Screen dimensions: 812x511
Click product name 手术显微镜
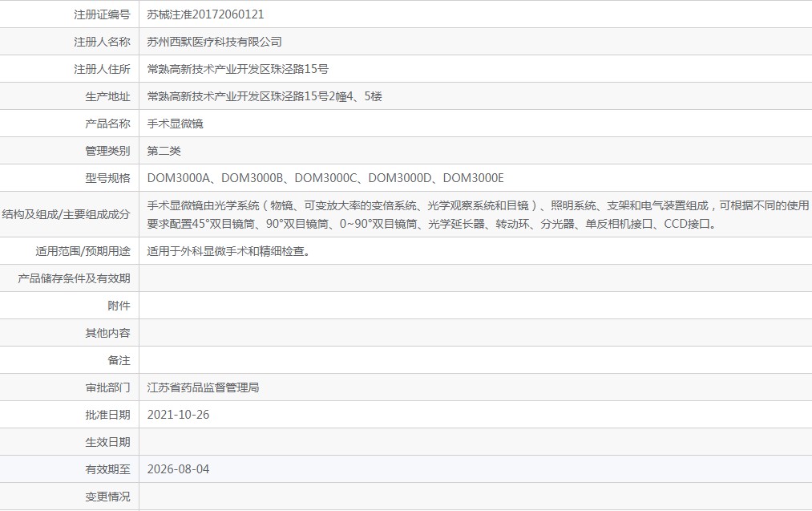tap(175, 124)
